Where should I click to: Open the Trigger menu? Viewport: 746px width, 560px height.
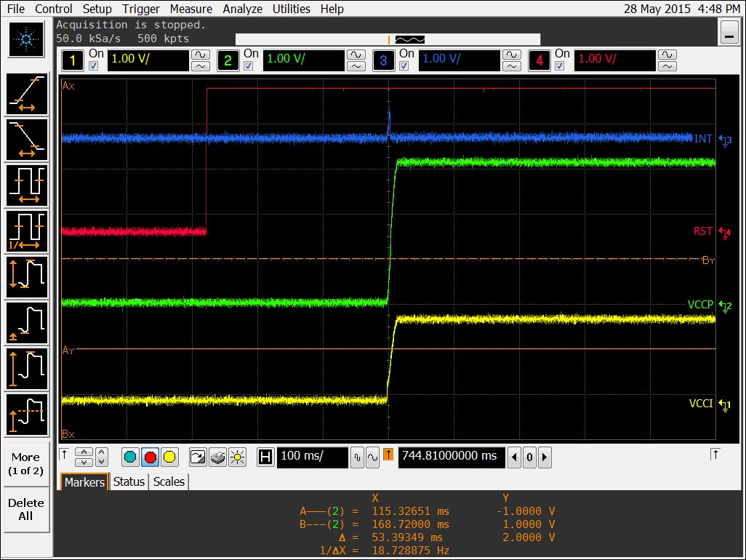141,9
